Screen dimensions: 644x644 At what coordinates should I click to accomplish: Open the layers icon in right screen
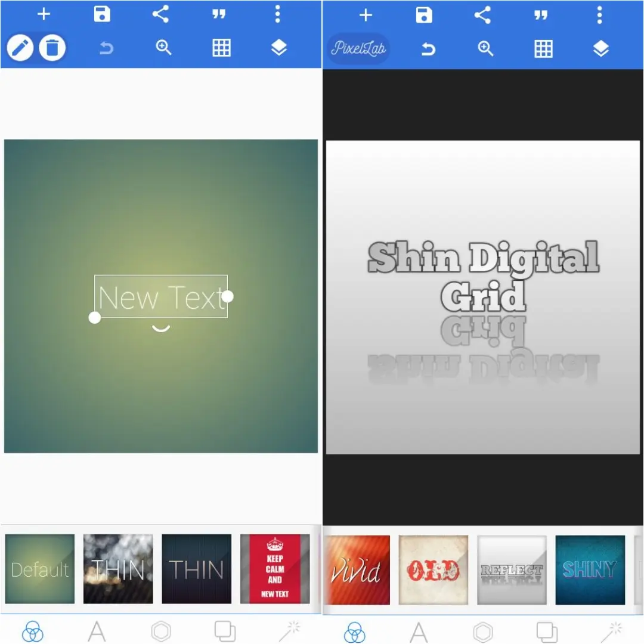click(x=601, y=49)
